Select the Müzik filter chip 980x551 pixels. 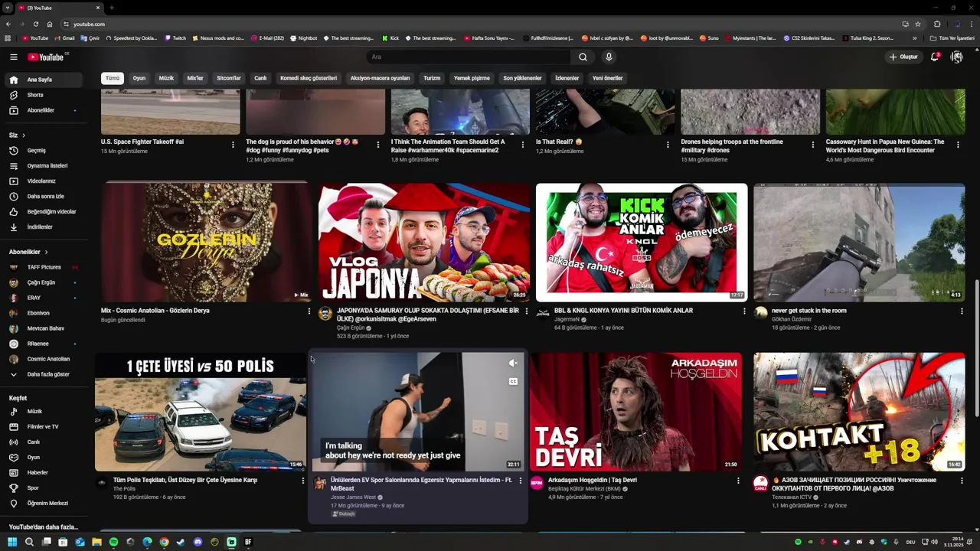pos(166,78)
